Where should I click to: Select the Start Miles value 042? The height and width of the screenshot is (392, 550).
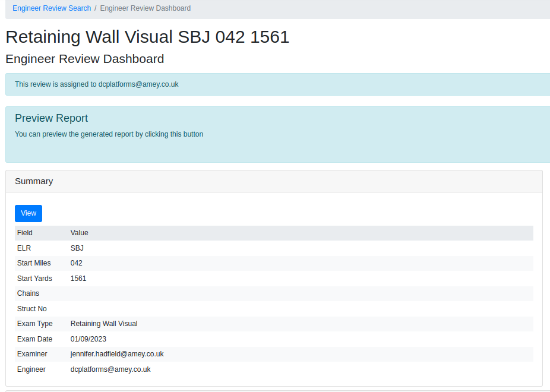click(77, 263)
